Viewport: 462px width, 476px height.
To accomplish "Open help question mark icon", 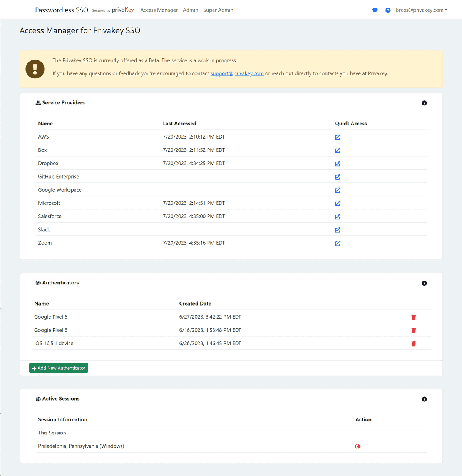I will tap(388, 10).
